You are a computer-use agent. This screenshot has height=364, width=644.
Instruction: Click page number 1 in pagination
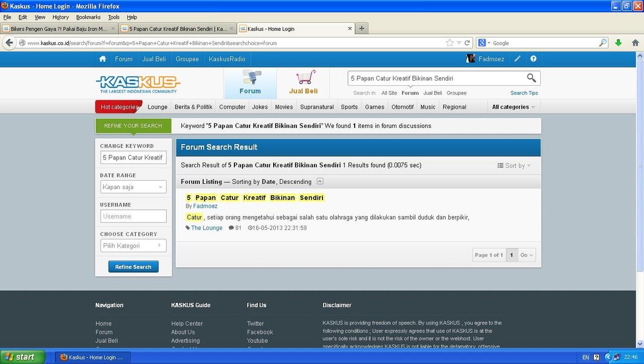pyautogui.click(x=512, y=255)
